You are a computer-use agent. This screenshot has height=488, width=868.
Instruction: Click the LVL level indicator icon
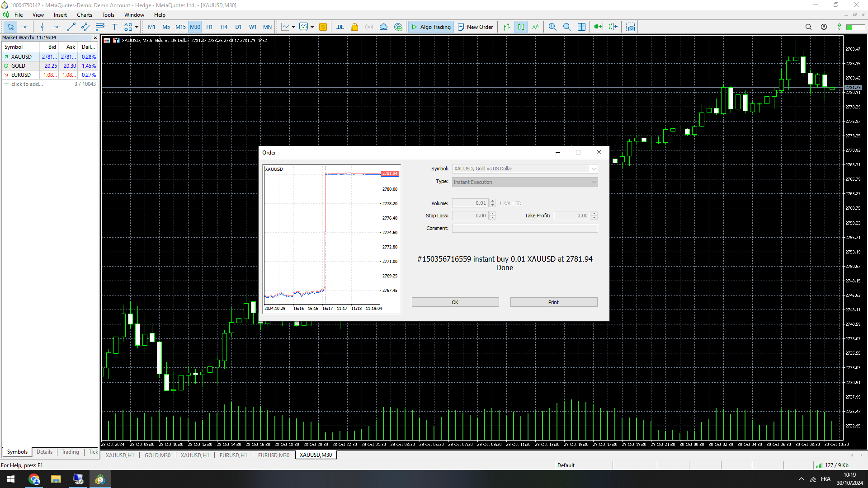[x=839, y=27]
